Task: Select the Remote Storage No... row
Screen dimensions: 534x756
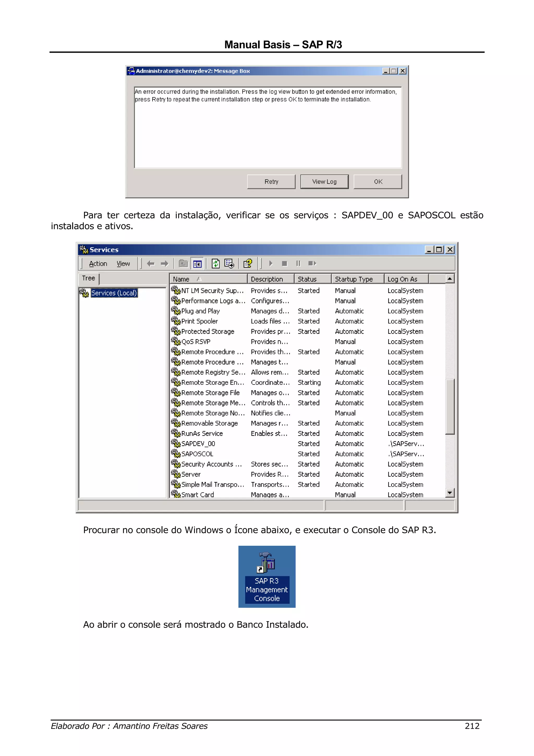Action: pos(308,413)
